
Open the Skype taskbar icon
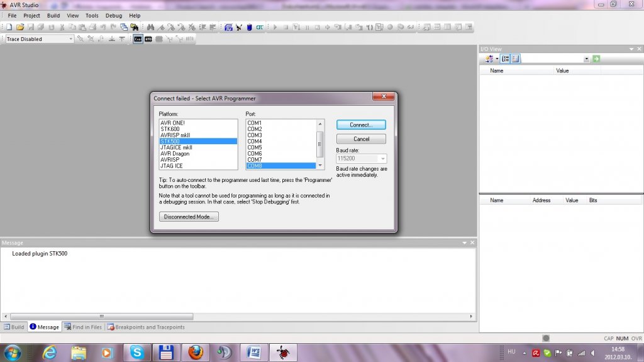click(136, 353)
